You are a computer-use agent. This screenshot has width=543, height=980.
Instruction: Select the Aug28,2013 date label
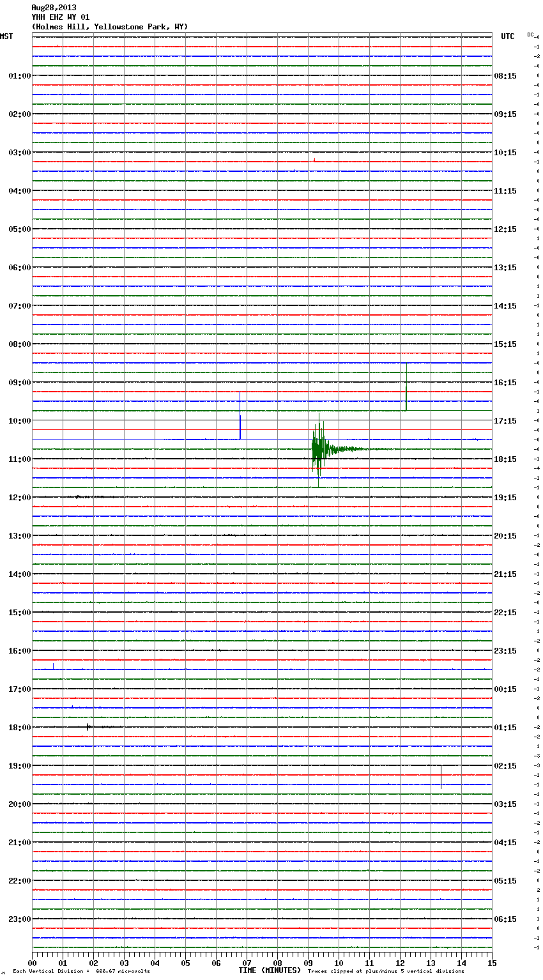pos(54,8)
